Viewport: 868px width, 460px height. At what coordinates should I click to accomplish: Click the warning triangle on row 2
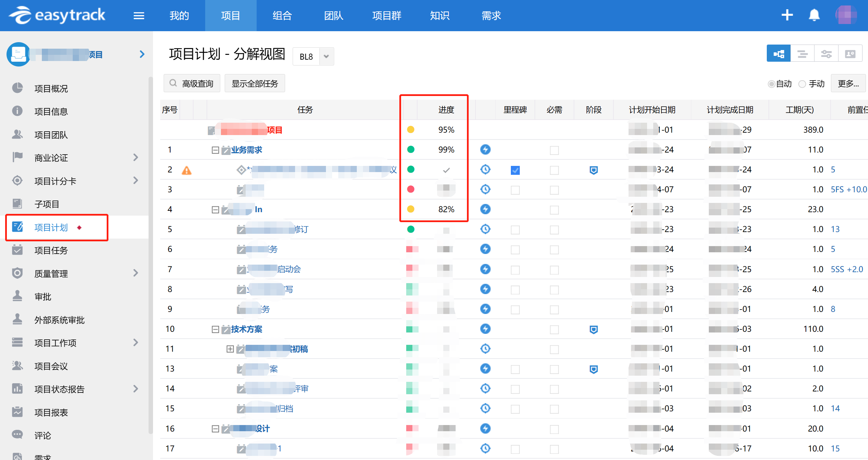[x=186, y=170]
